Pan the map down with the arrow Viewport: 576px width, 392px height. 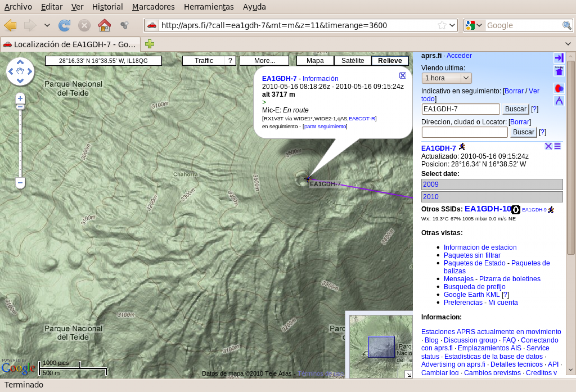click(20, 81)
